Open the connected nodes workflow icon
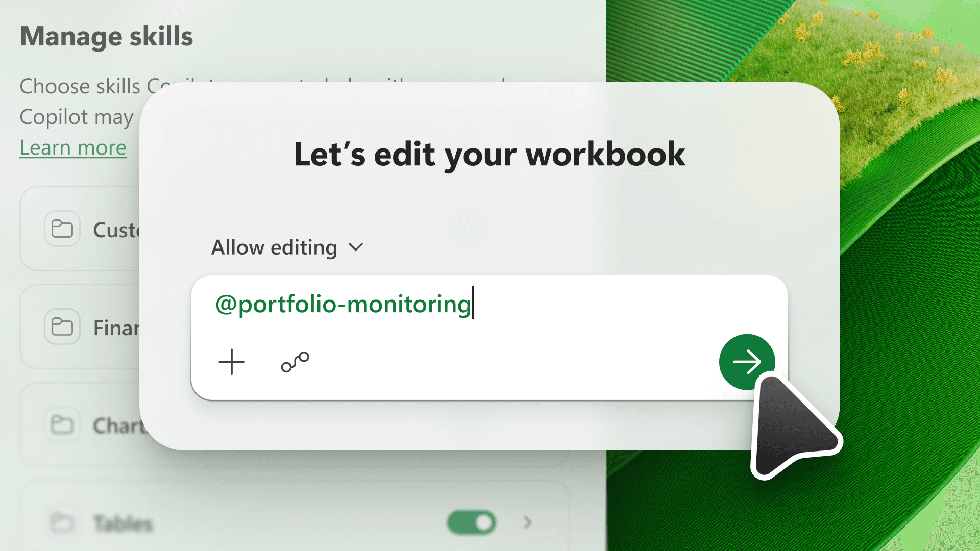Screen dimensions: 980x551 click(x=295, y=362)
